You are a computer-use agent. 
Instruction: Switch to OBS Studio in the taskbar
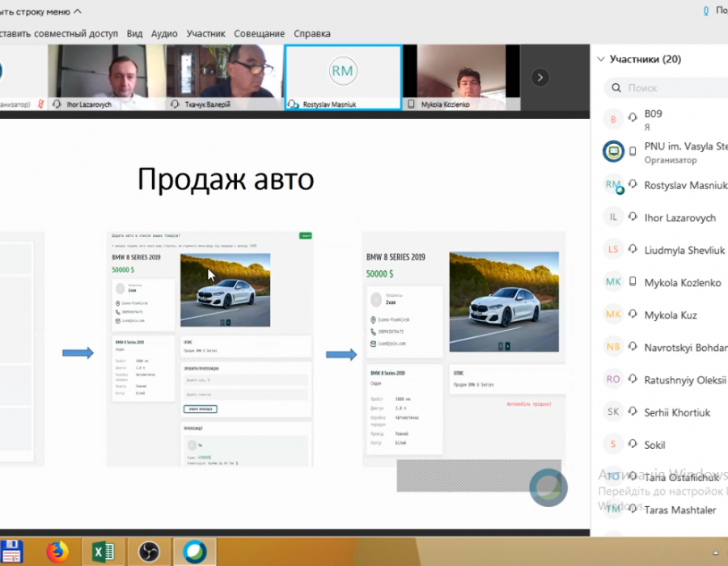[149, 551]
